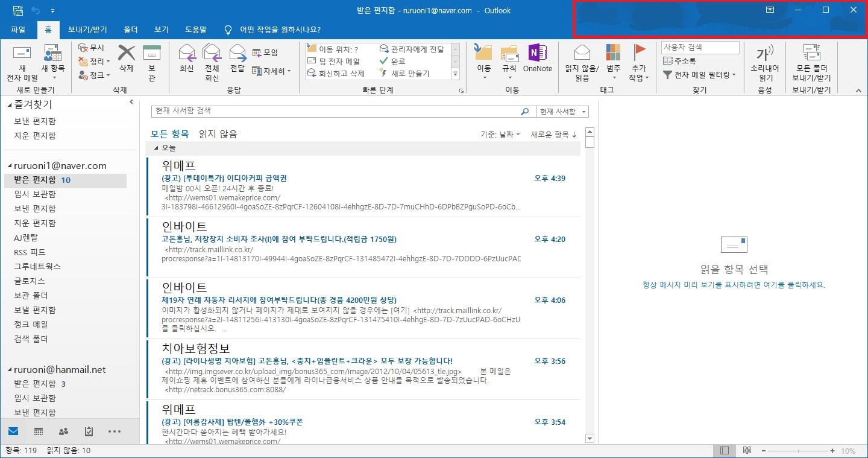Open the 범주 categorize button
The height and width of the screenshot is (458, 868).
click(x=614, y=62)
